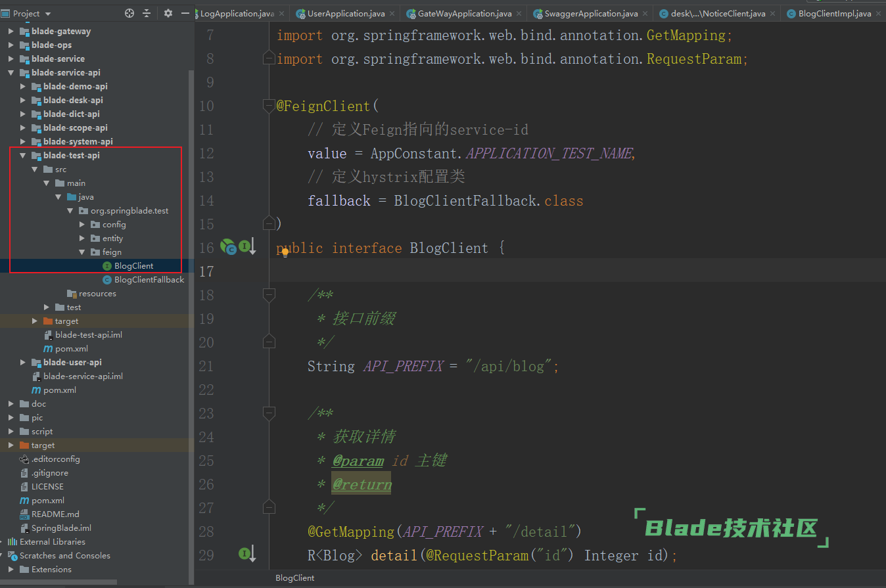Close the SwaggerApplication.java tab
886x588 pixels.
coord(645,13)
